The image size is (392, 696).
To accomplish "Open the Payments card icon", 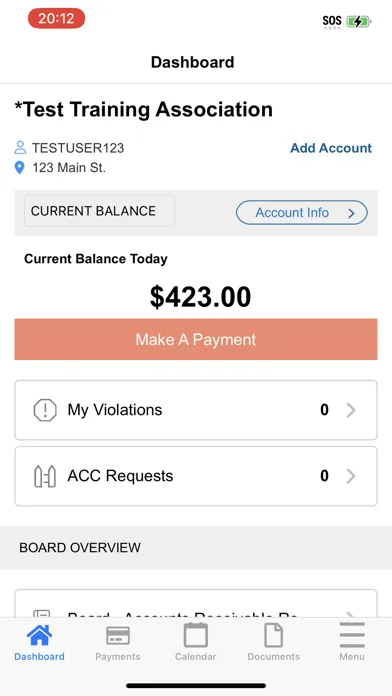I will [118, 636].
